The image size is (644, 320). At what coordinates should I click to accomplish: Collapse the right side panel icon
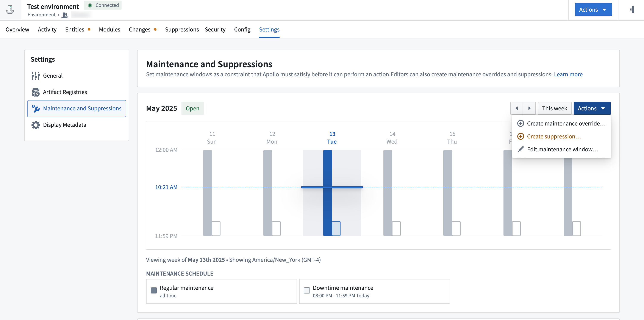click(x=632, y=9)
